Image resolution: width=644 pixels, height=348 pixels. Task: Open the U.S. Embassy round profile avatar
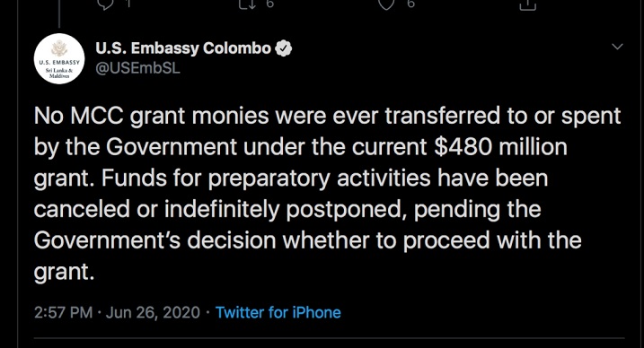(59, 58)
